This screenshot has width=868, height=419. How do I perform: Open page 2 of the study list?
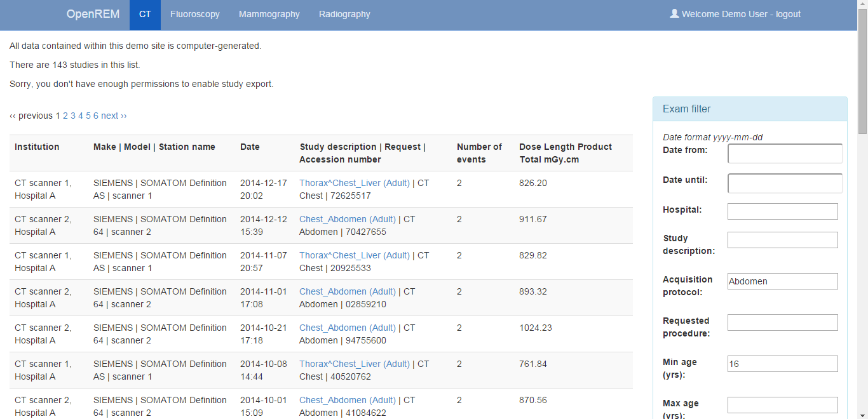(x=65, y=116)
